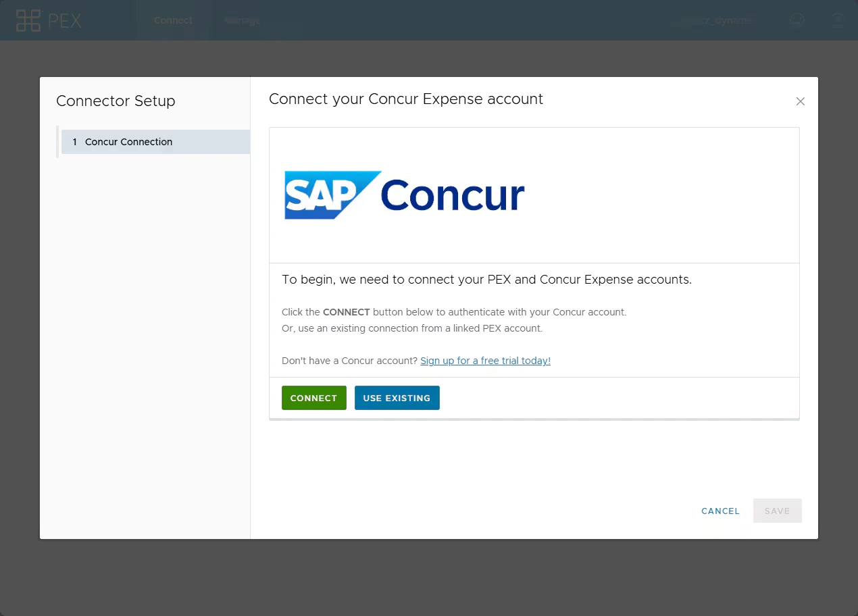Choose the USE EXISTING connection button
Screen dimensions: 858x616
tap(397, 398)
